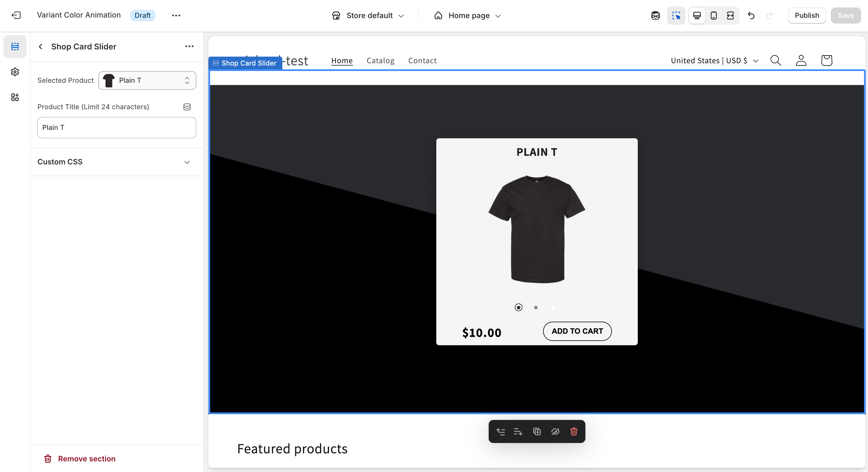This screenshot has width=868, height=472.
Task: Open Shop Card Slider more options menu
Action: point(189,47)
